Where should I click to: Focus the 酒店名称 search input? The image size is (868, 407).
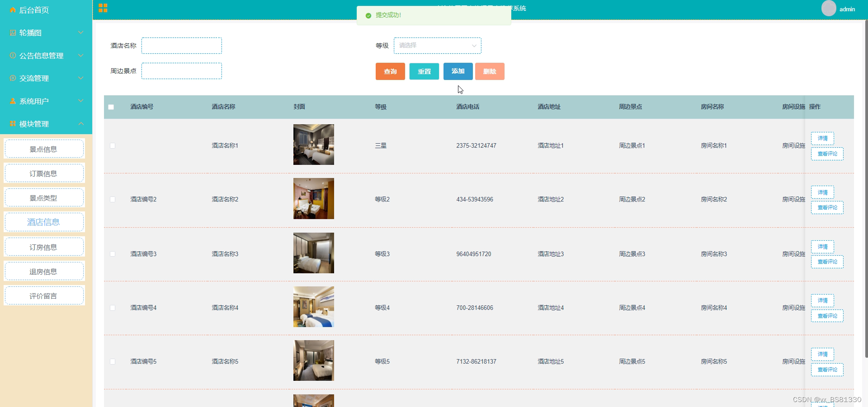(x=182, y=46)
